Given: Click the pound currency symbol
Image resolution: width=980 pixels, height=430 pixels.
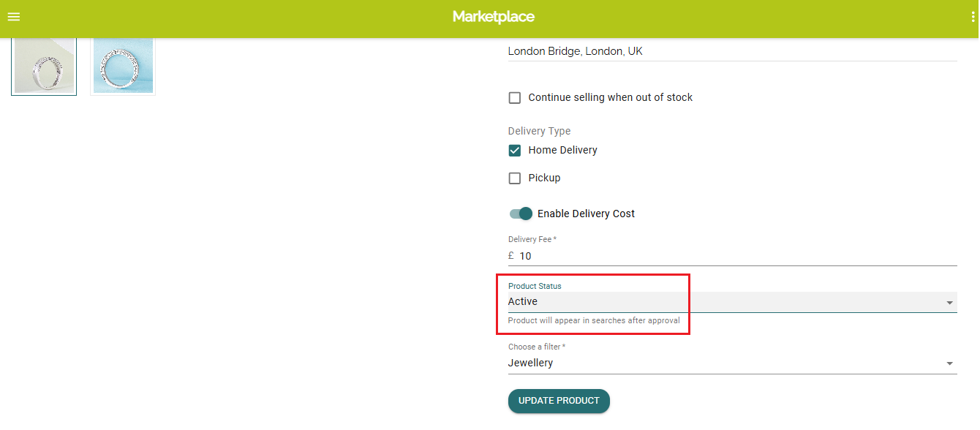Looking at the screenshot, I should (511, 256).
